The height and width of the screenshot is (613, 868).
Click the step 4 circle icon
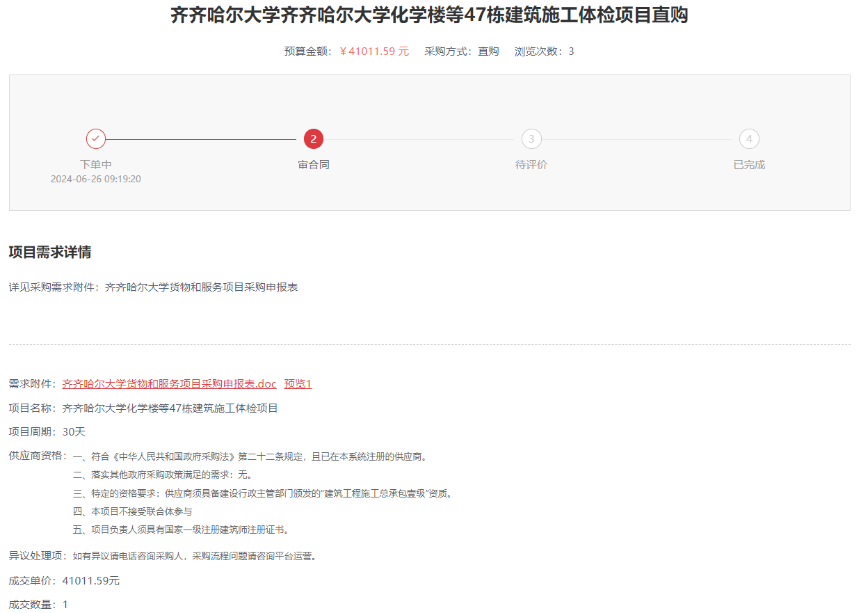click(749, 139)
